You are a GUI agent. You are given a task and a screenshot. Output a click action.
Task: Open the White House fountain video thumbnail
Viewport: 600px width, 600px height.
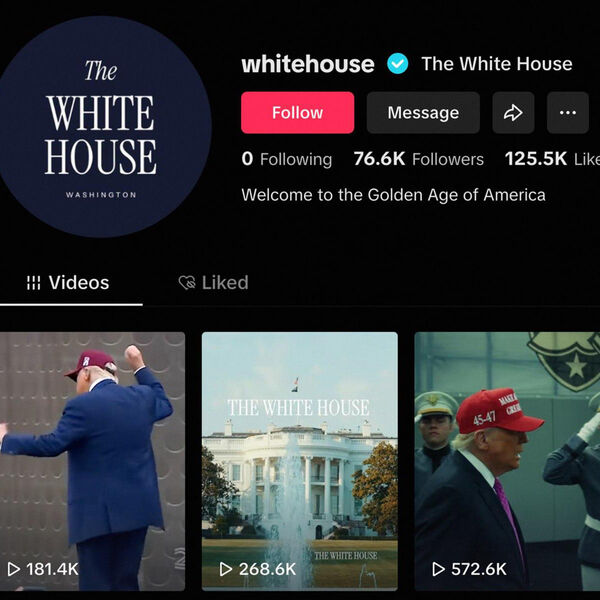(300, 461)
